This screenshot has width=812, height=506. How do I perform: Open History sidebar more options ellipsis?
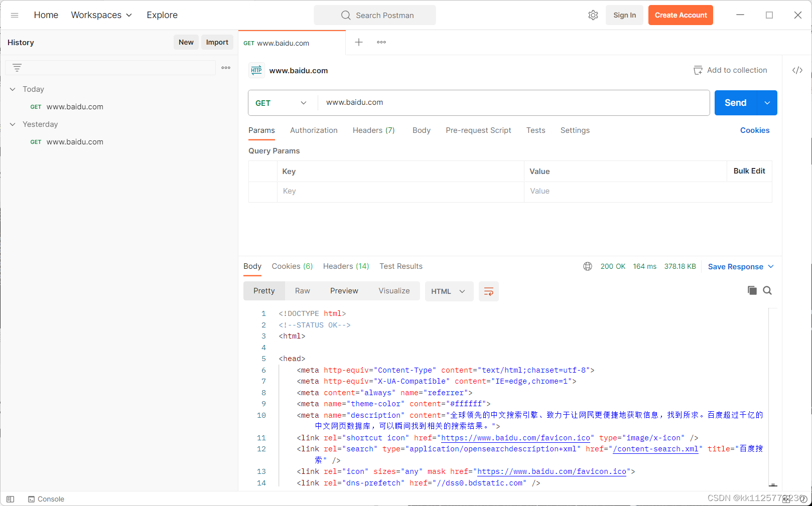click(x=226, y=68)
